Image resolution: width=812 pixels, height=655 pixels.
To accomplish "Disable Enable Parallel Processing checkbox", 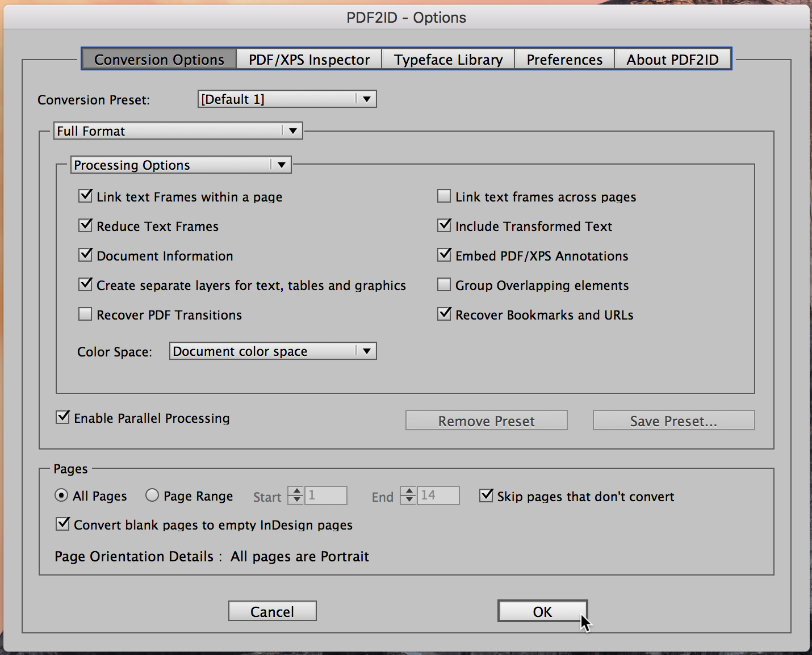I will click(x=62, y=417).
